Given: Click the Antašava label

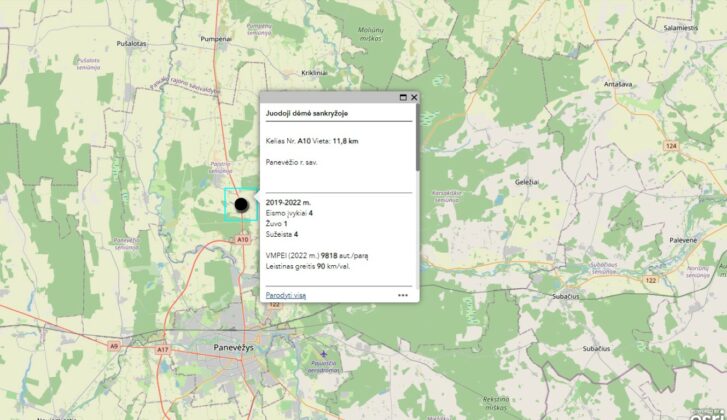Looking at the screenshot, I should (618, 84).
